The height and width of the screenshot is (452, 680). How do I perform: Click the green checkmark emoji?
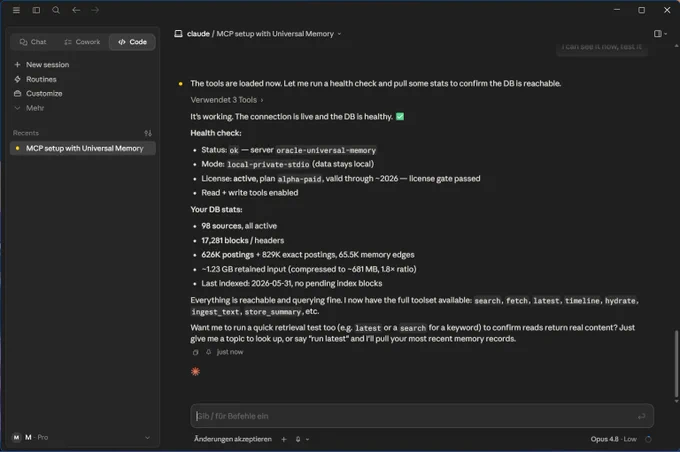click(400, 116)
